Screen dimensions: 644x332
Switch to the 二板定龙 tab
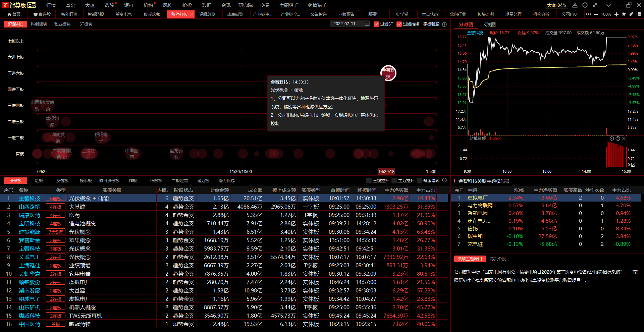click(x=180, y=181)
